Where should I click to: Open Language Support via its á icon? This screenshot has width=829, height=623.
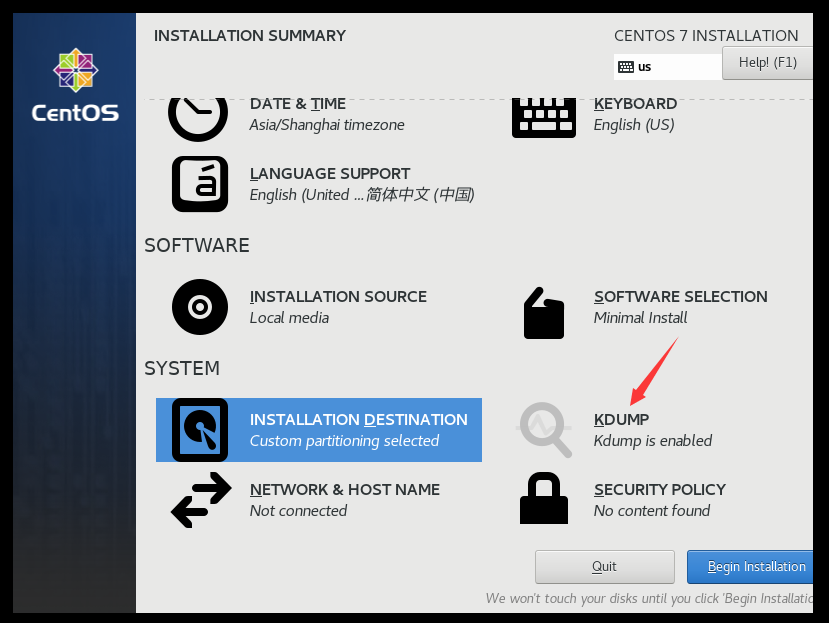(x=200, y=184)
